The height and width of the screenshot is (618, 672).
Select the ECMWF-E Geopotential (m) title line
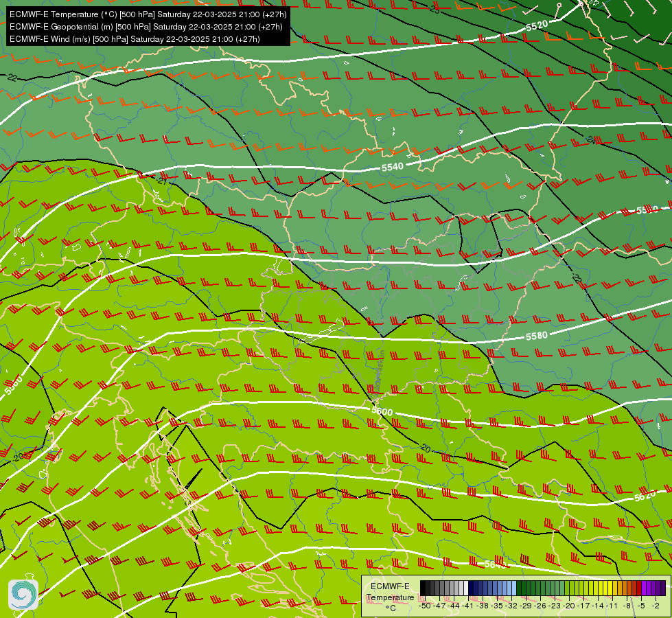pos(146,27)
